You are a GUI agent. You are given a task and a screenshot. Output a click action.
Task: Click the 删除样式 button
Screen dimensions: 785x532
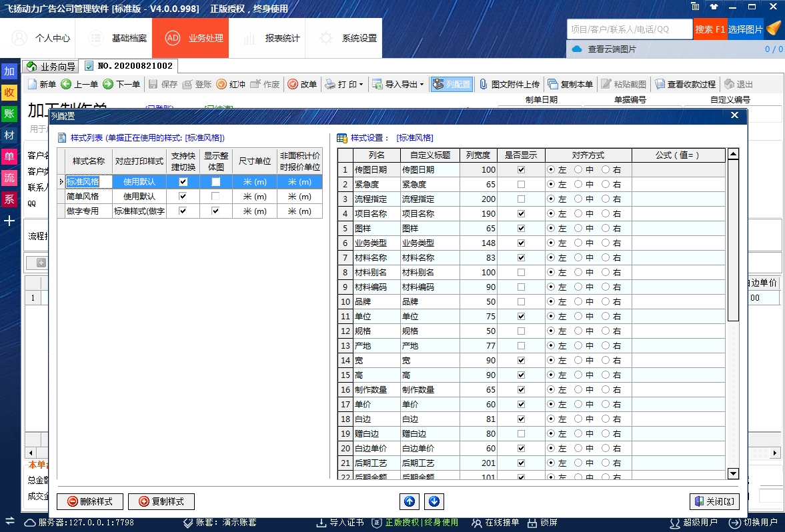coord(90,501)
